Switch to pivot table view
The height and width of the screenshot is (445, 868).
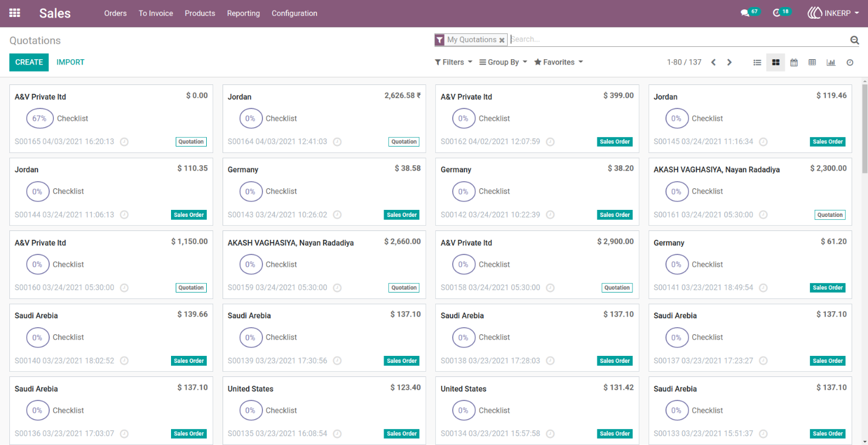pos(812,62)
